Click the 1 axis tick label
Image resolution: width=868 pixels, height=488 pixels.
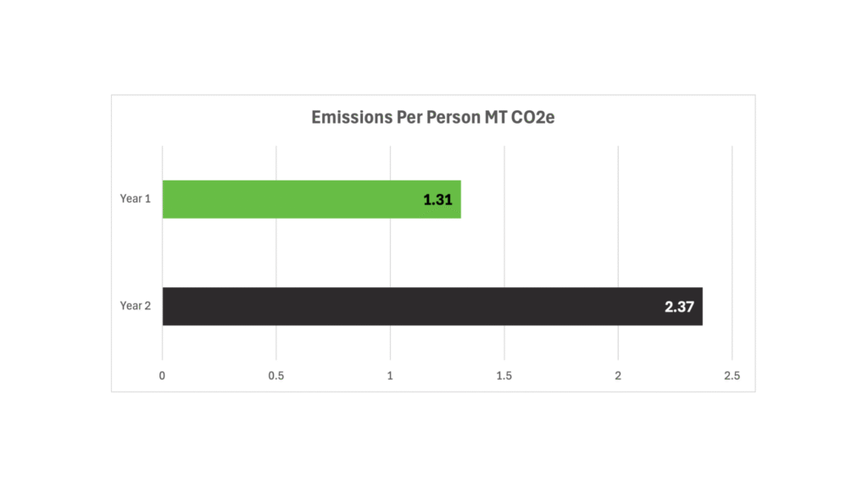tap(390, 375)
